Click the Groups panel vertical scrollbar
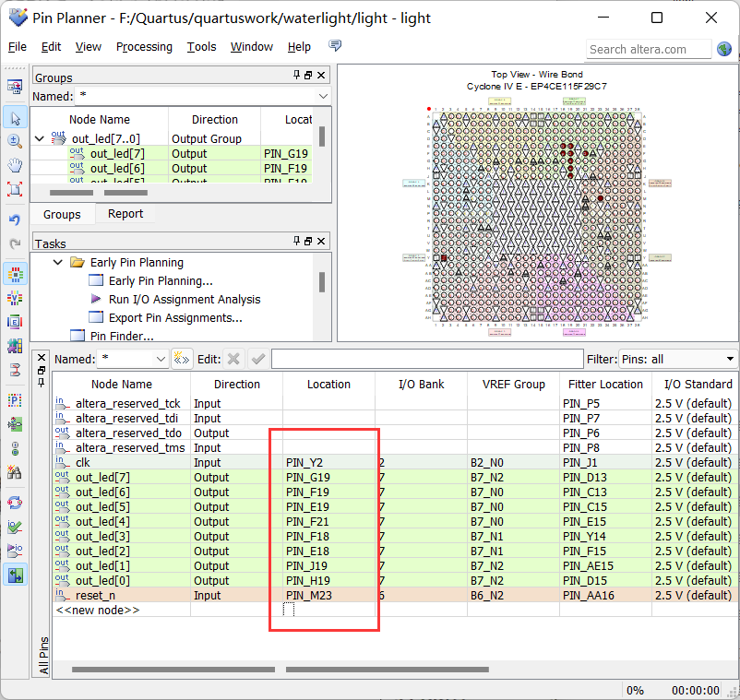740x700 pixels. (322, 136)
